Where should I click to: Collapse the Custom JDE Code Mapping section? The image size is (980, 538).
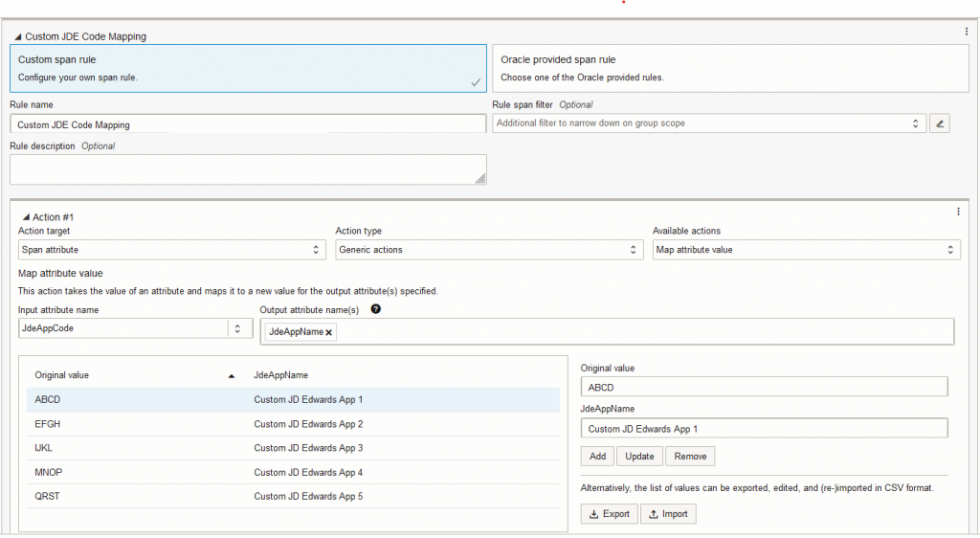[x=18, y=36]
